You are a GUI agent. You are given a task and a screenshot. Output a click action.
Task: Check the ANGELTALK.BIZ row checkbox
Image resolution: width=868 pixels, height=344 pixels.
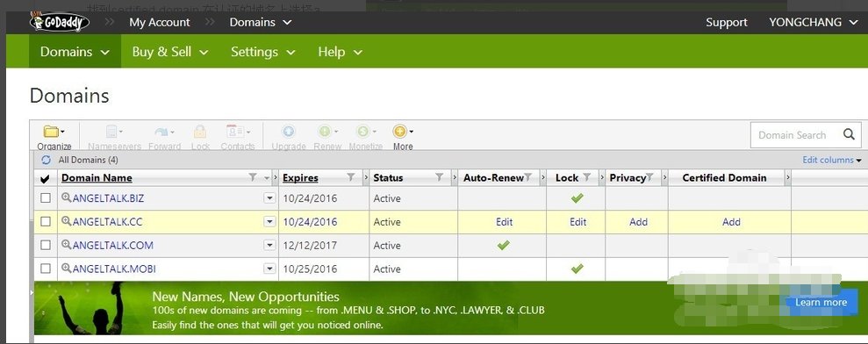tap(46, 197)
